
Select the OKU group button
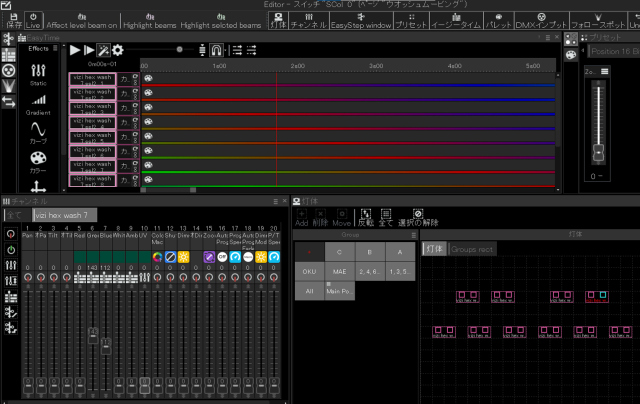point(309,270)
